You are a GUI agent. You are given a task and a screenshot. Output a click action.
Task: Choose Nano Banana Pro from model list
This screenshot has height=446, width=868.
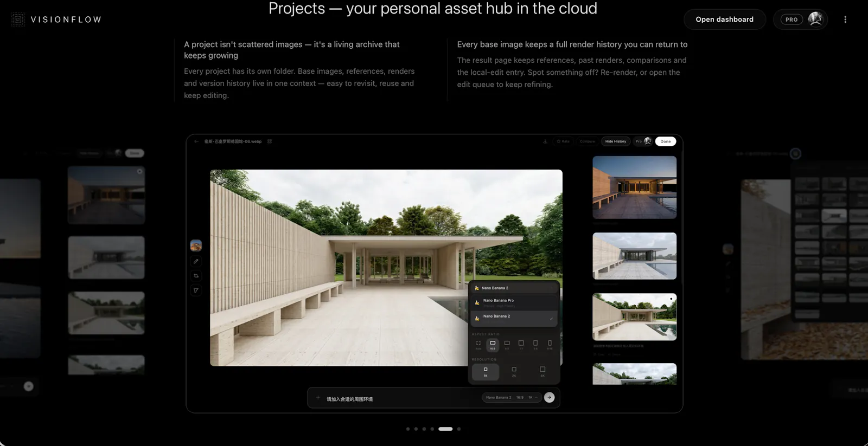[x=514, y=302]
